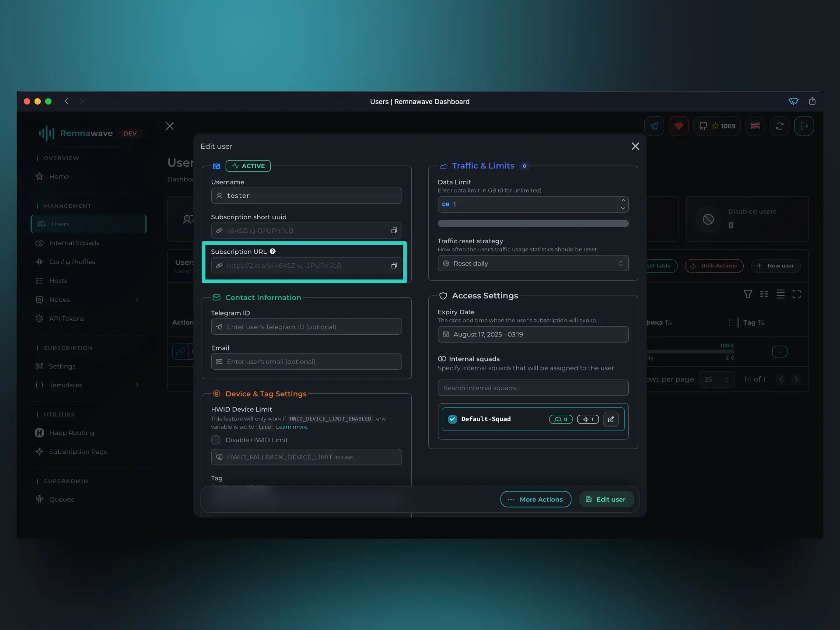The height and width of the screenshot is (630, 840).
Task: Expand the Templates sidebar submenu
Action: pos(137,385)
